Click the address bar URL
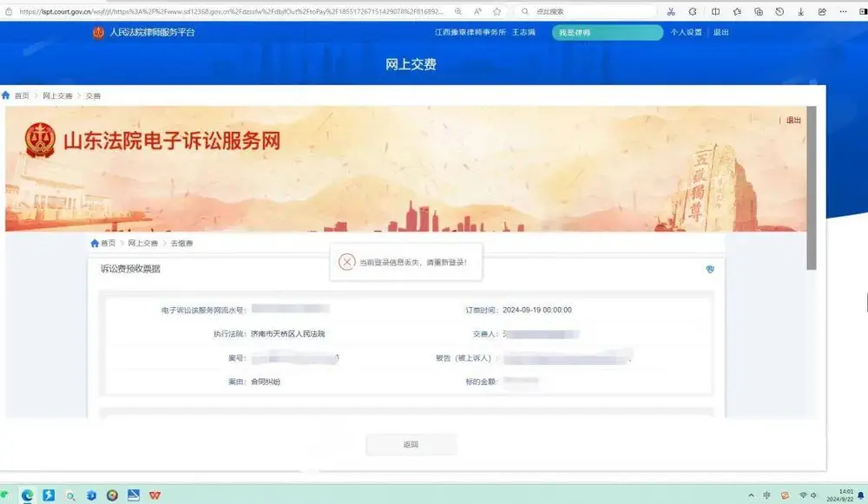The image size is (868, 504). point(231,11)
